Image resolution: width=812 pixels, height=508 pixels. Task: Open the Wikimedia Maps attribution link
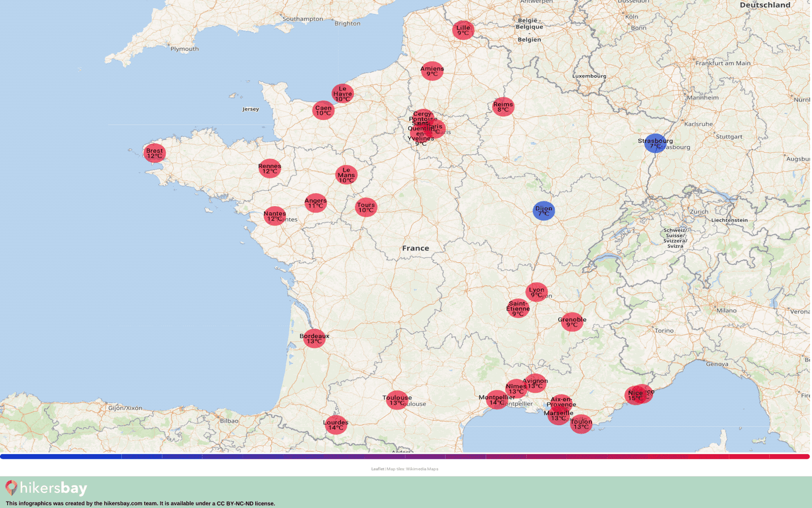[422, 469]
